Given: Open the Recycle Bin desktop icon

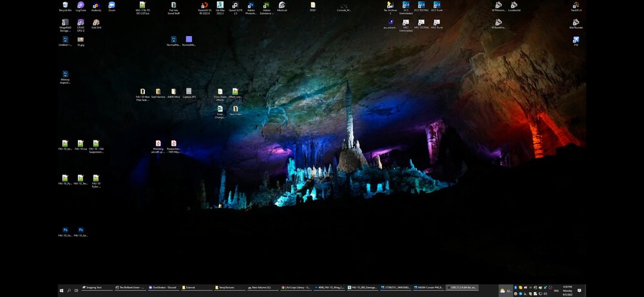Looking at the screenshot, I should (x=65, y=6).
